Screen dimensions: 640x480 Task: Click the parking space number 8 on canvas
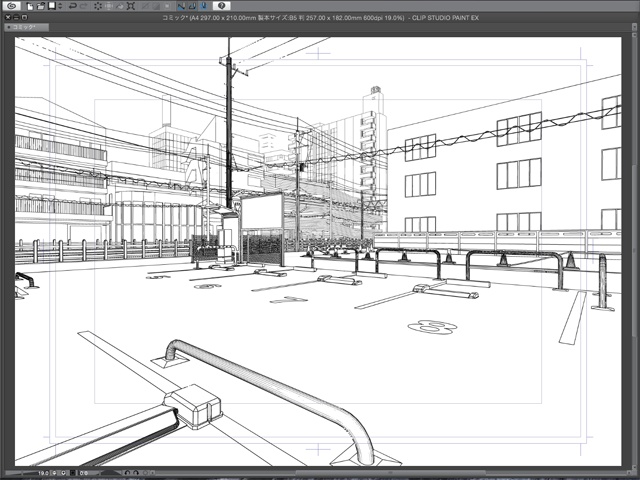tap(432, 327)
